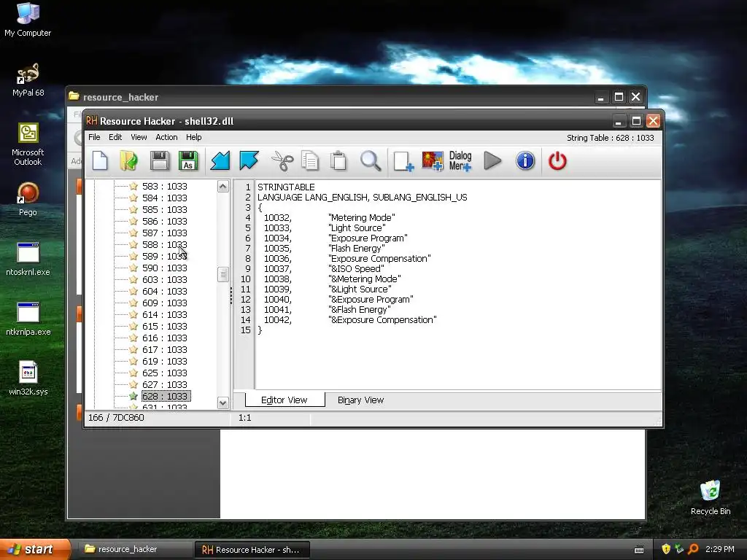The height and width of the screenshot is (560, 747).
Task: Select tree item 616 : 1033
Action: [164, 338]
